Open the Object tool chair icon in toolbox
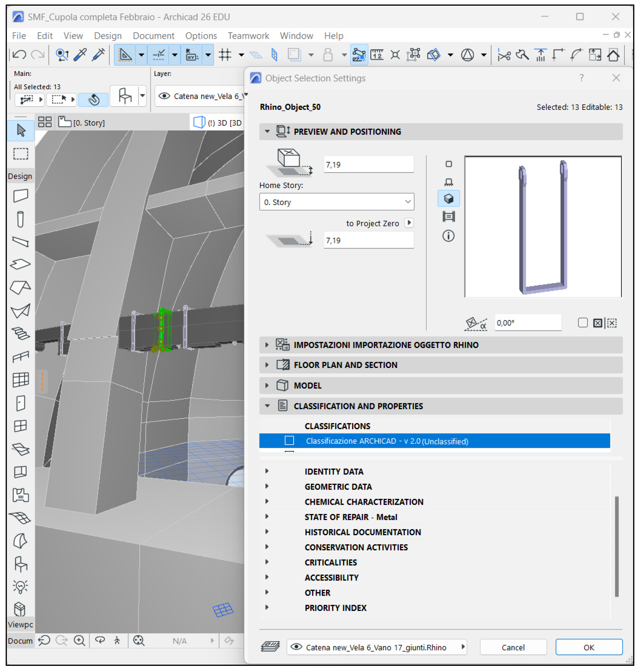Screen dimensions: 640x672 (21, 564)
